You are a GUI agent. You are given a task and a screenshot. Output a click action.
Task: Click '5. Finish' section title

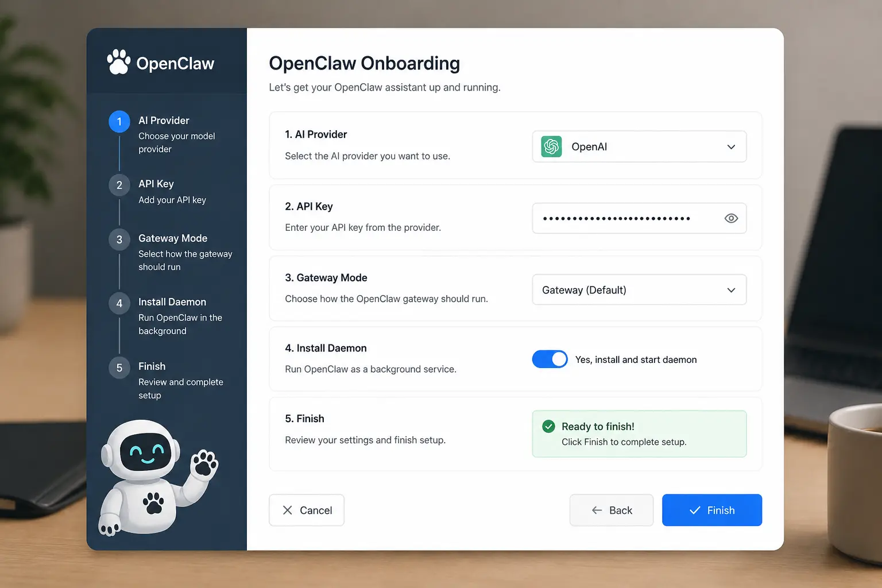pos(304,419)
